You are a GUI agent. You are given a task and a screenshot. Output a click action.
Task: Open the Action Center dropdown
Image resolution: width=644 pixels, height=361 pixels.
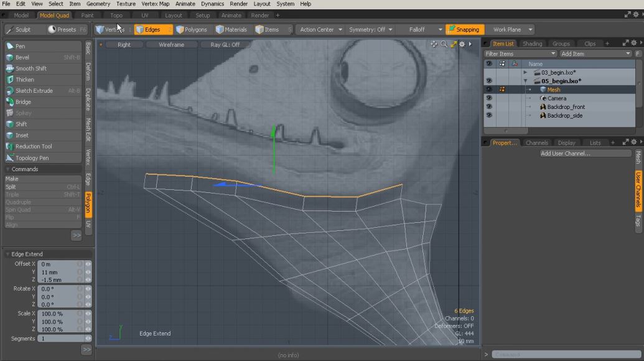[321, 29]
